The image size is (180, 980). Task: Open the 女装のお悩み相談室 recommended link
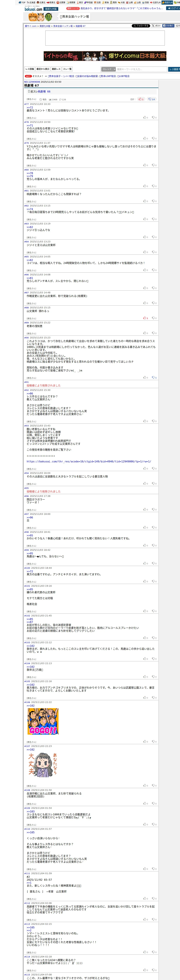87,76
